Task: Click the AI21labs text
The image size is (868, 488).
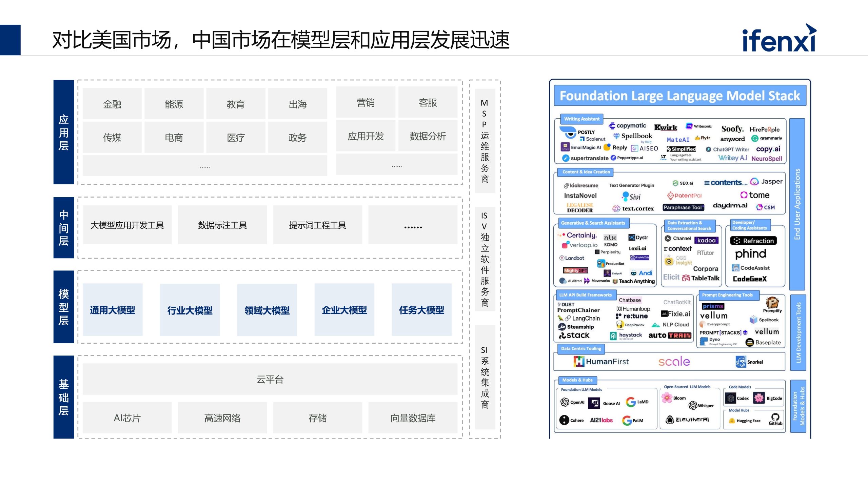Action: click(x=601, y=420)
